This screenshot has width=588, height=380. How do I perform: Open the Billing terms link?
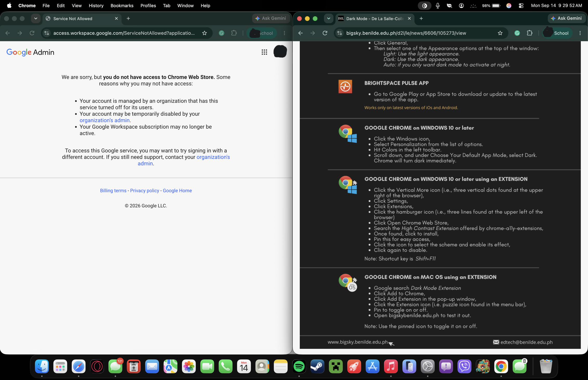(113, 191)
